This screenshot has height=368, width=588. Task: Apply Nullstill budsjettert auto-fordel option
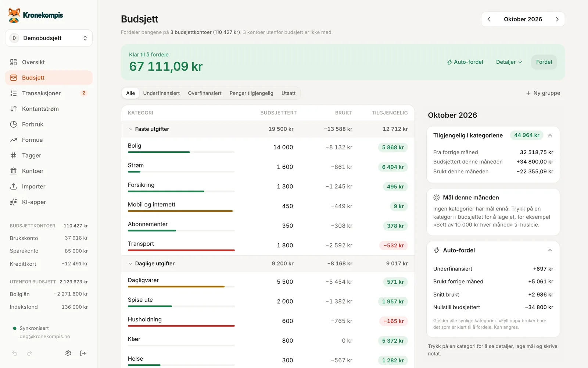click(x=493, y=307)
